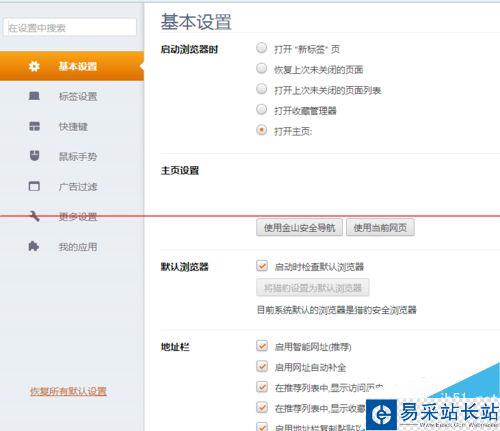Click the disabled set-as-default-browser button

tap(313, 288)
